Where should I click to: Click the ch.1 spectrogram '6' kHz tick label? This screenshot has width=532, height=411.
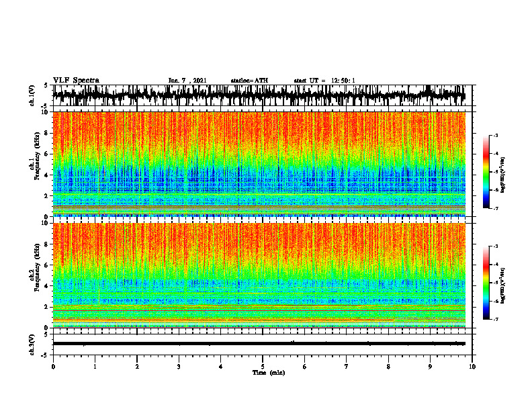[x=47, y=154]
